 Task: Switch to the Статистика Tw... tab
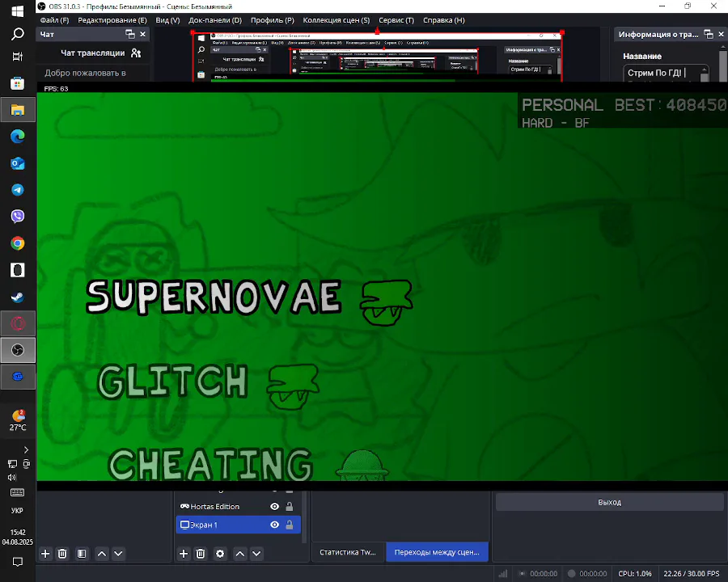[348, 552]
